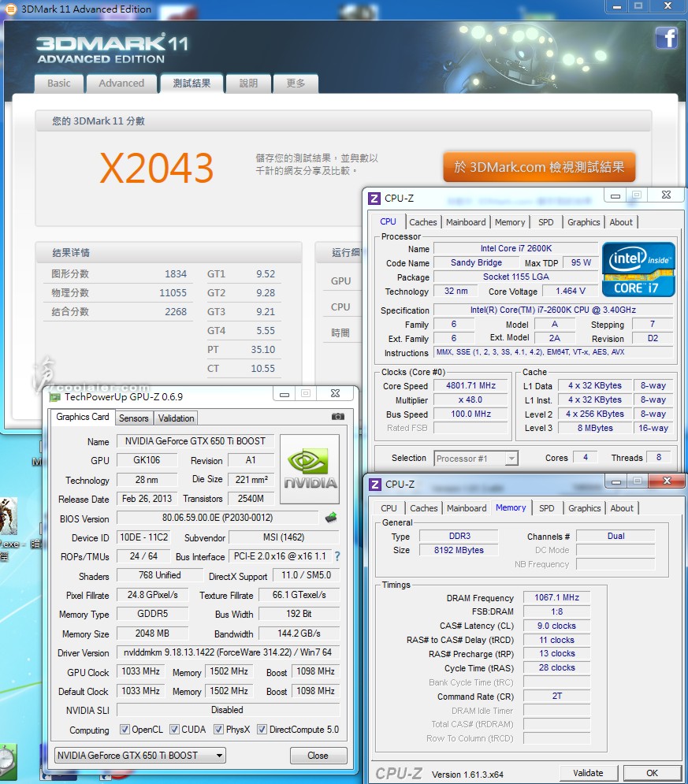This screenshot has height=784, width=688.
Task: Switch to the Basic tab in 3DMark
Action: 59,83
